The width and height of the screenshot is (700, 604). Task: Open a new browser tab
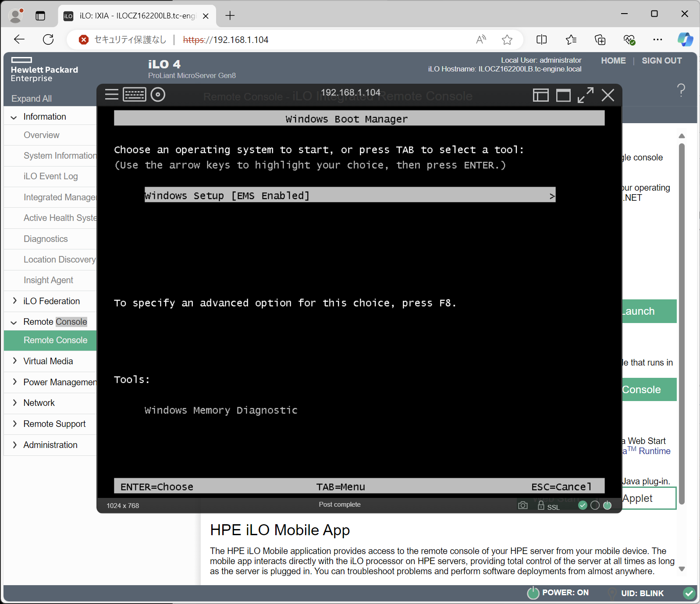(230, 16)
